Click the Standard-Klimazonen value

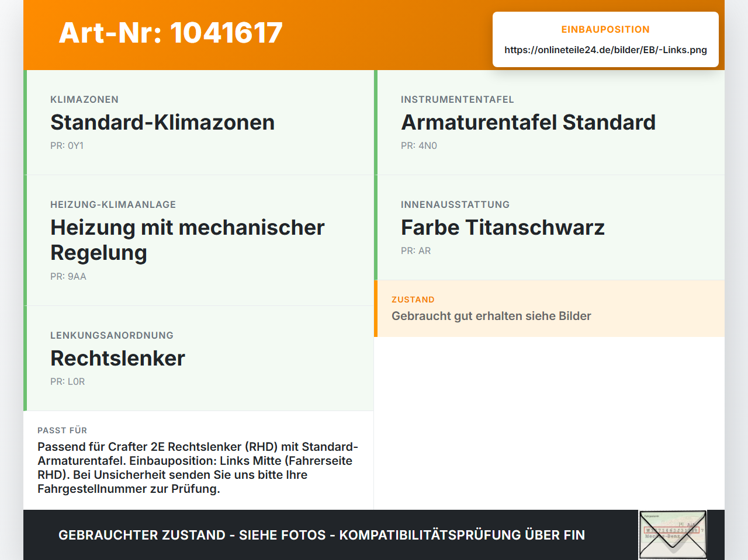(x=162, y=123)
